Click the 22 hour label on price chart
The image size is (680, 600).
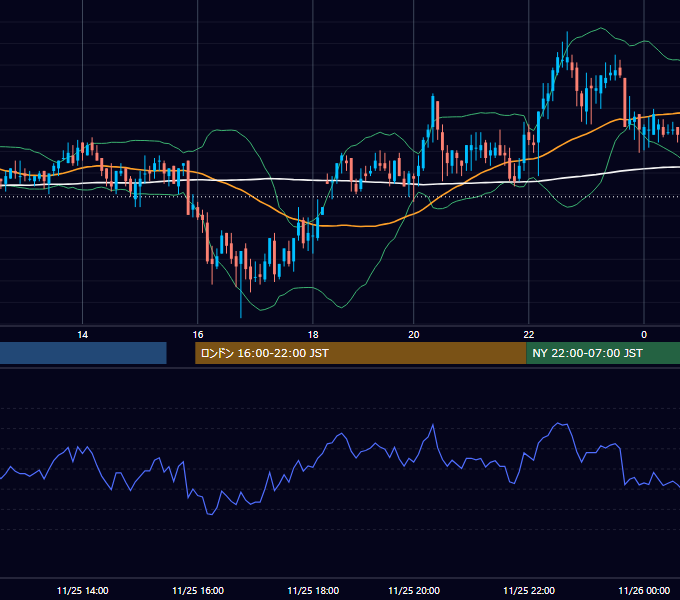click(529, 335)
